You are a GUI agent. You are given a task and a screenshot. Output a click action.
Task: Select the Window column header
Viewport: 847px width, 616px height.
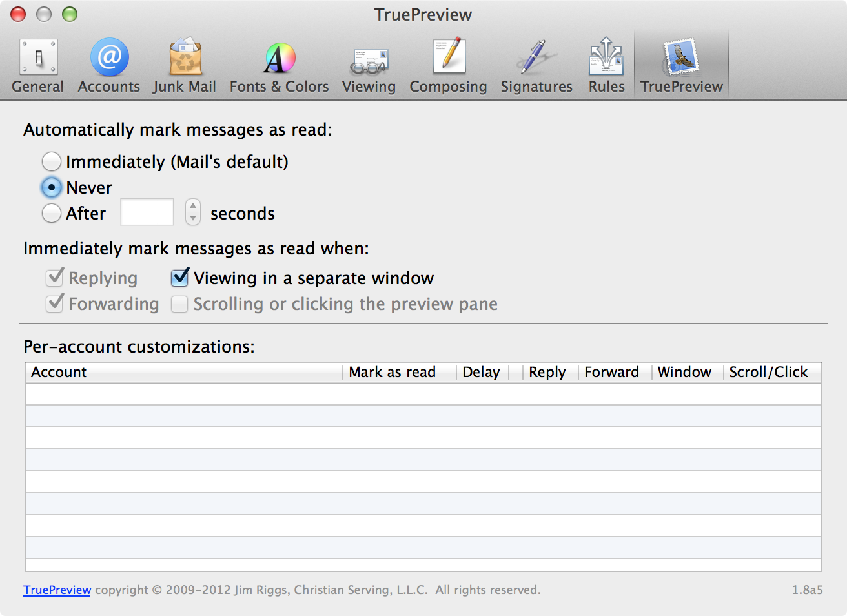(x=687, y=373)
